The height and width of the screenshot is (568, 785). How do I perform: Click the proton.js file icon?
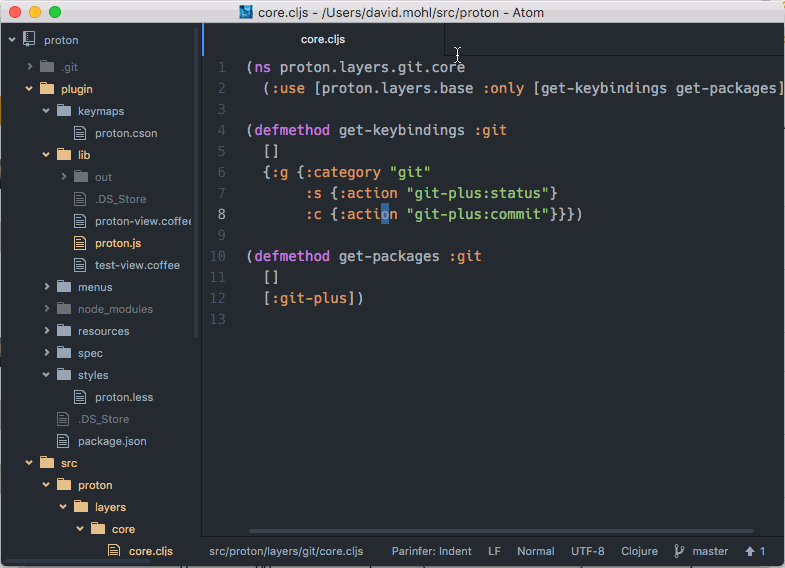click(x=80, y=243)
